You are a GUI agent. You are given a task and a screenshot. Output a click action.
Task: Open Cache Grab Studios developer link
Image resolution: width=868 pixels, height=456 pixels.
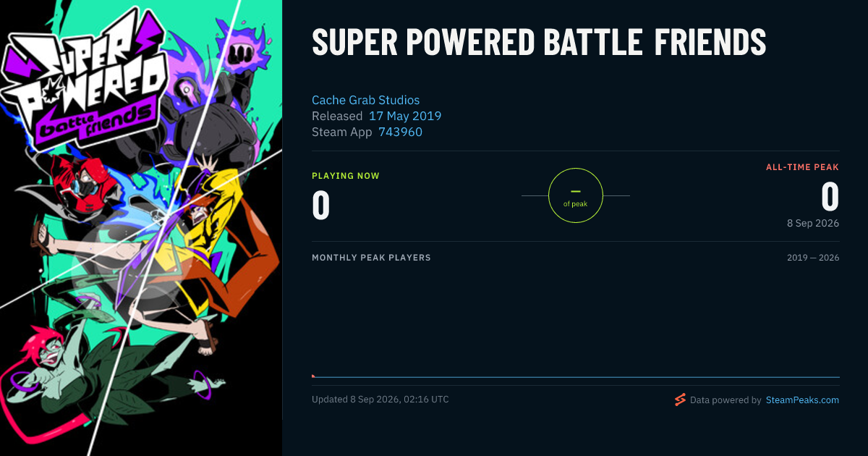pyautogui.click(x=365, y=100)
